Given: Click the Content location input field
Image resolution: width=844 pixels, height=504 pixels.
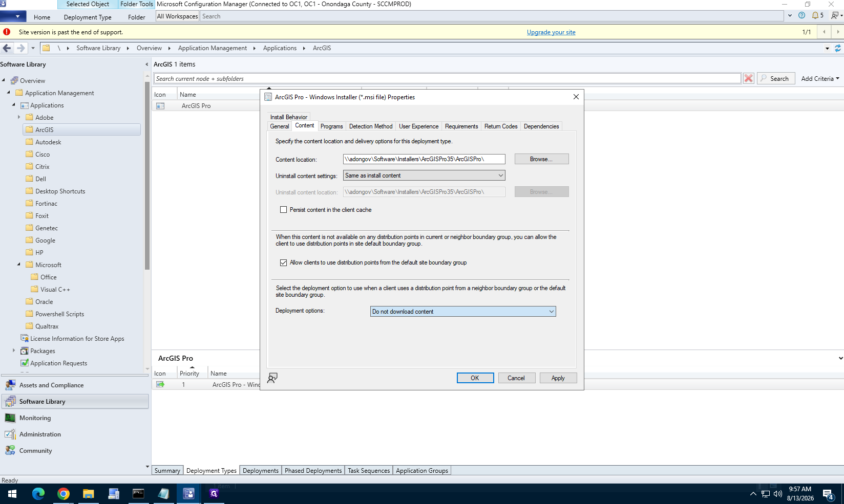Looking at the screenshot, I should (424, 159).
